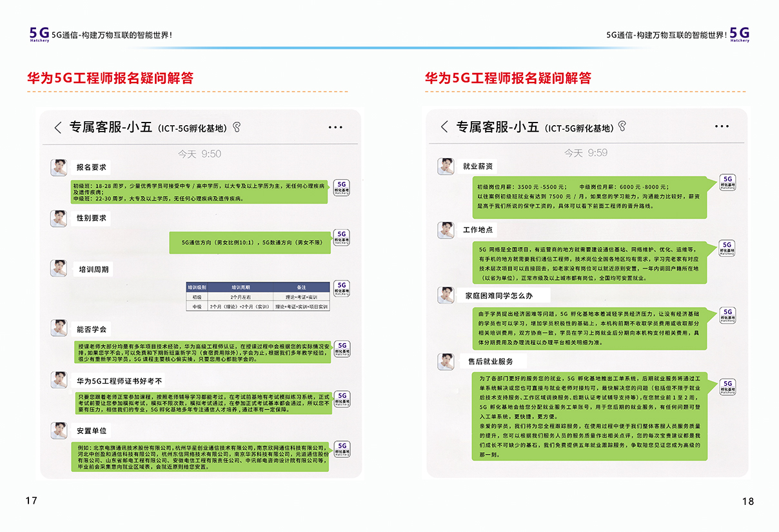779x532 pixels.
Task: Click the avatar beside the 家庭困难同学怎么办 message
Action: click(x=446, y=295)
